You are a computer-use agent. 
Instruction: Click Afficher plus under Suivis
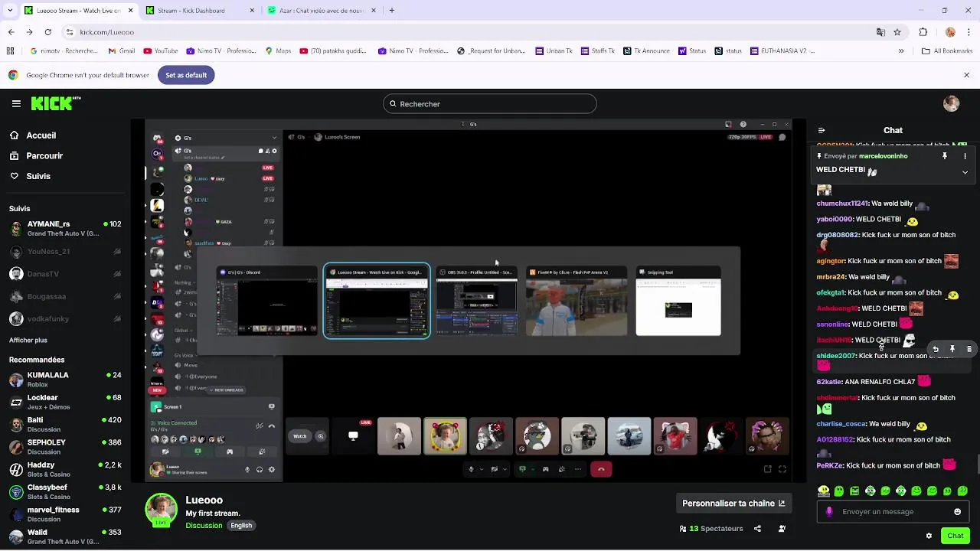(x=28, y=340)
